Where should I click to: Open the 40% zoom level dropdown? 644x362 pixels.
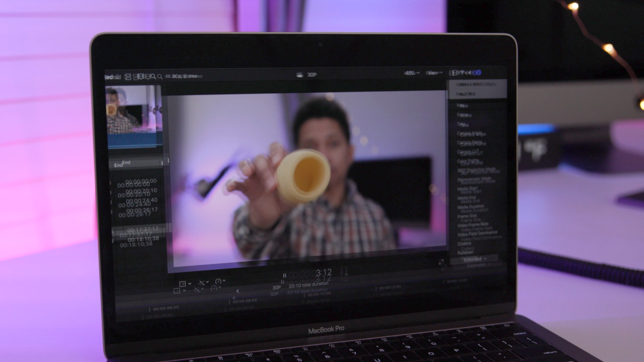(x=412, y=73)
